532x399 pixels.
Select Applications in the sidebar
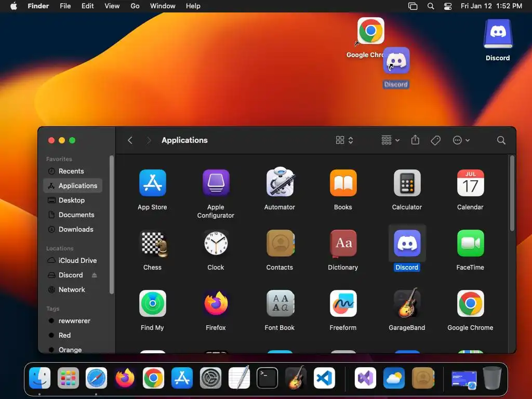pyautogui.click(x=73, y=185)
